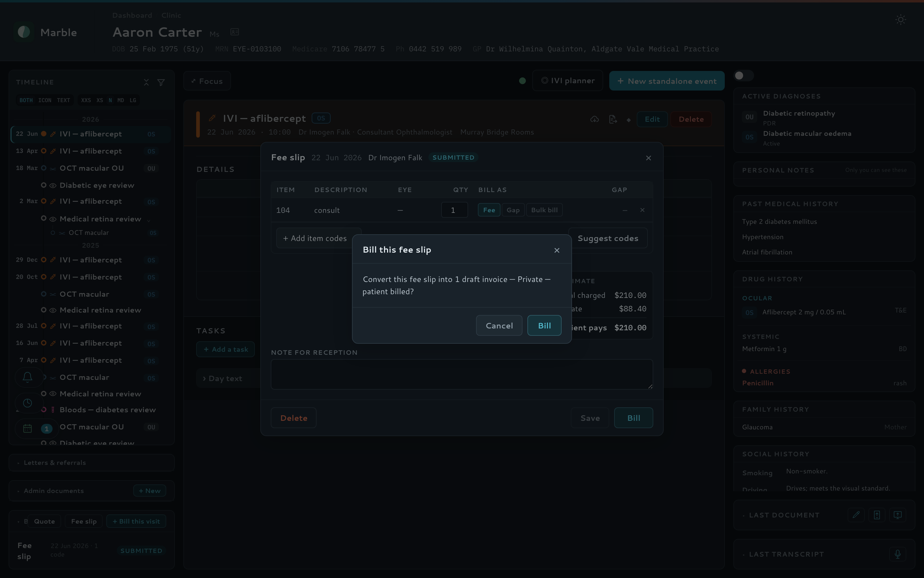Select Bulk bill option for item 104
924x578 pixels.
click(544, 210)
